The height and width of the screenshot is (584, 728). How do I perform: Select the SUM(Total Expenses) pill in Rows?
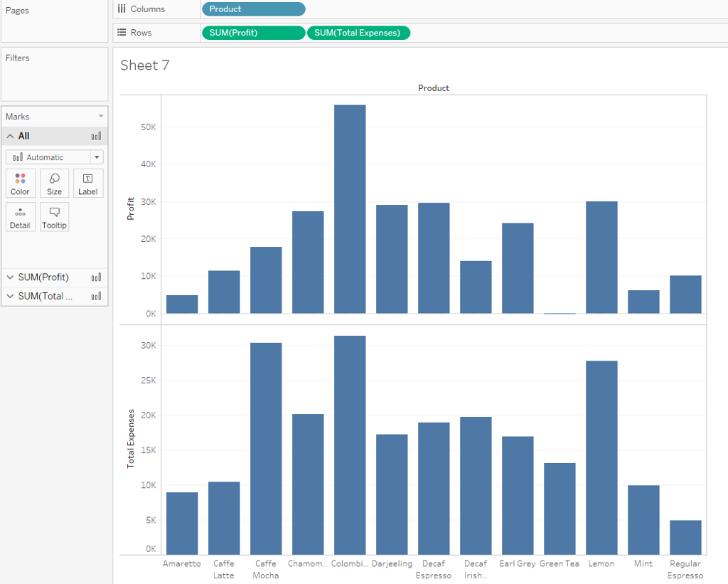coord(358,33)
